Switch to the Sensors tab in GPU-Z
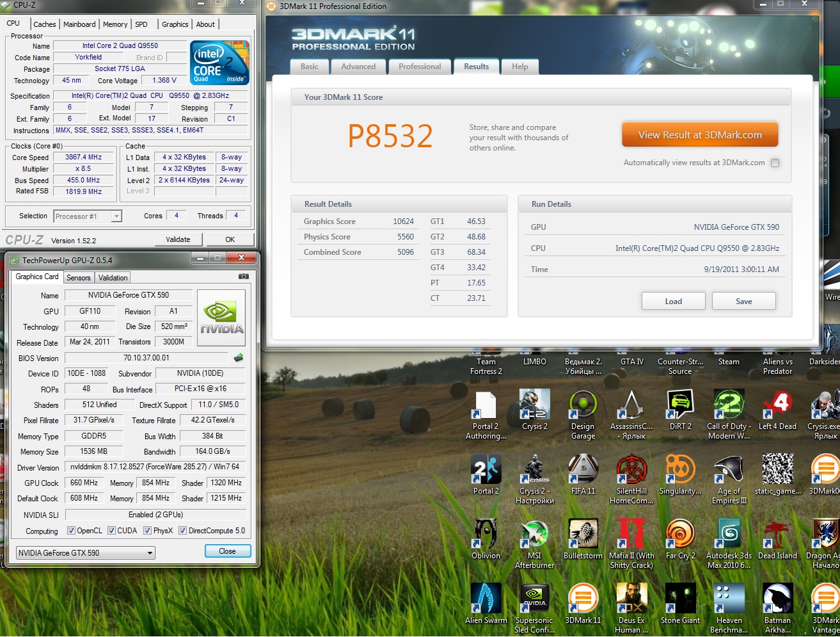This screenshot has height=637, width=840. coord(79,277)
